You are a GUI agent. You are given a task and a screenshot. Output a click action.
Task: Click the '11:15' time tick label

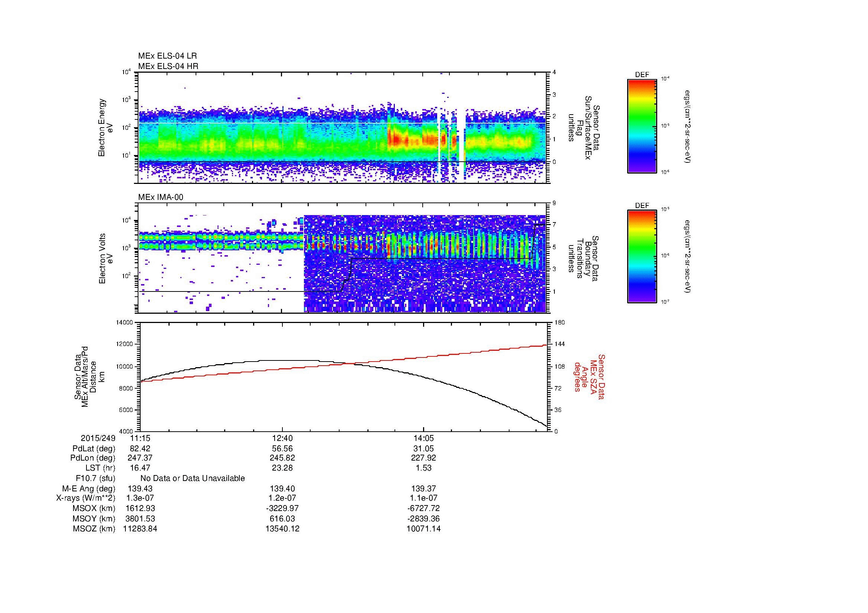[140, 438]
